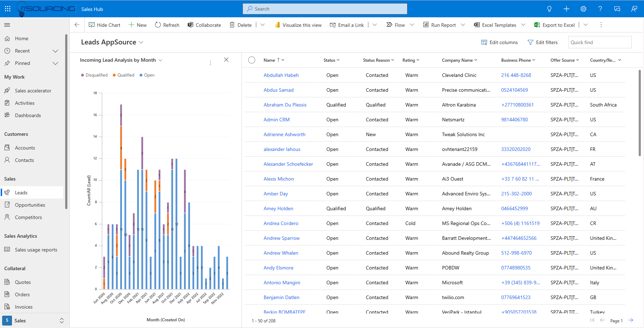The image size is (644, 328).
Task: Click Delete in the command bar
Action: click(241, 25)
